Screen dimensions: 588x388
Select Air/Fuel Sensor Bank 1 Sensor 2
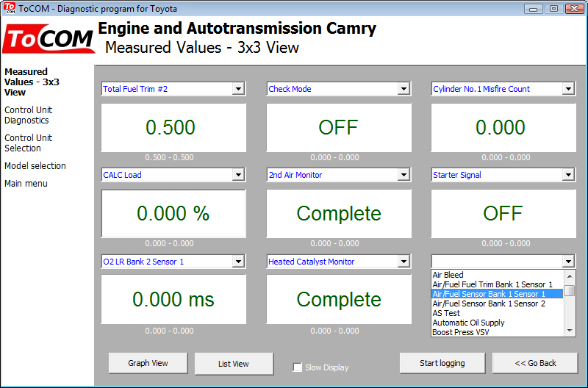489,303
